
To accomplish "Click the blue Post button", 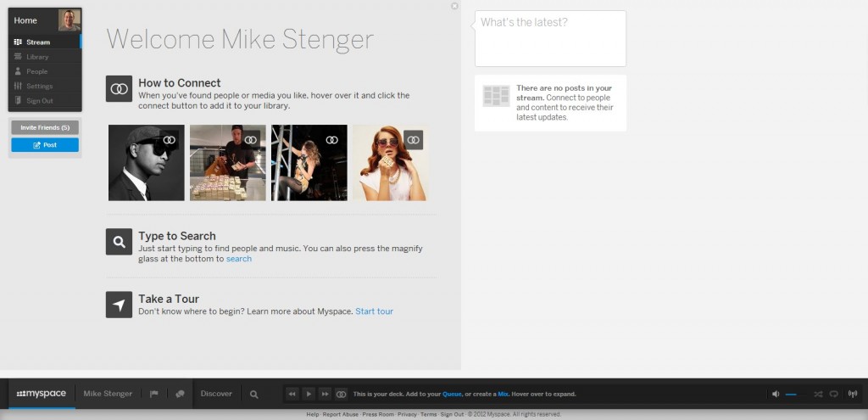I will (45, 145).
